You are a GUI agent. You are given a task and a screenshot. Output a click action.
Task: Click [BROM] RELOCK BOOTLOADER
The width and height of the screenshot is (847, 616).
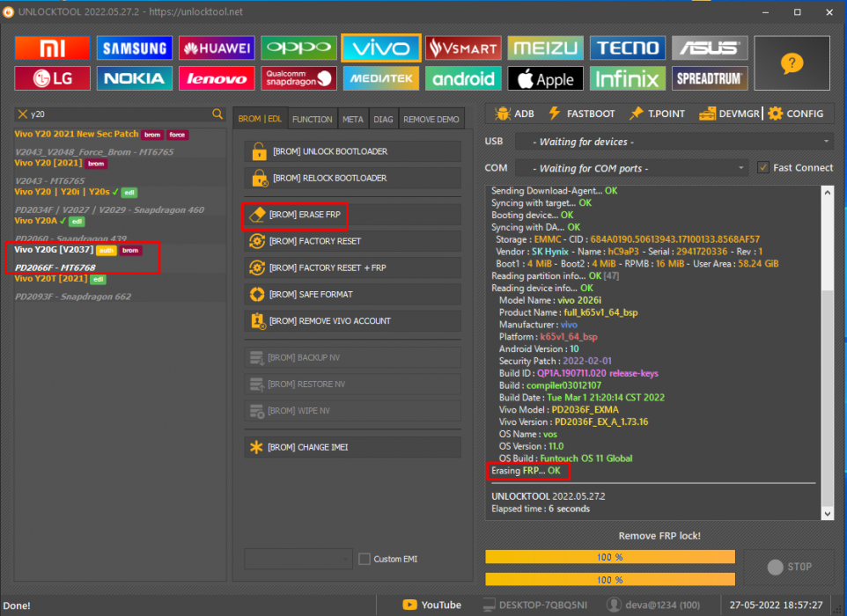(x=353, y=178)
